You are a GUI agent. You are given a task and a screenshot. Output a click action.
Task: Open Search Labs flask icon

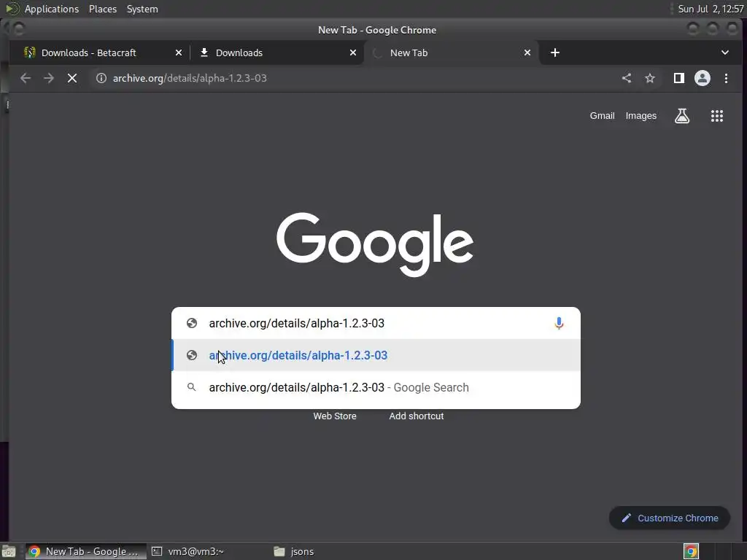click(682, 116)
